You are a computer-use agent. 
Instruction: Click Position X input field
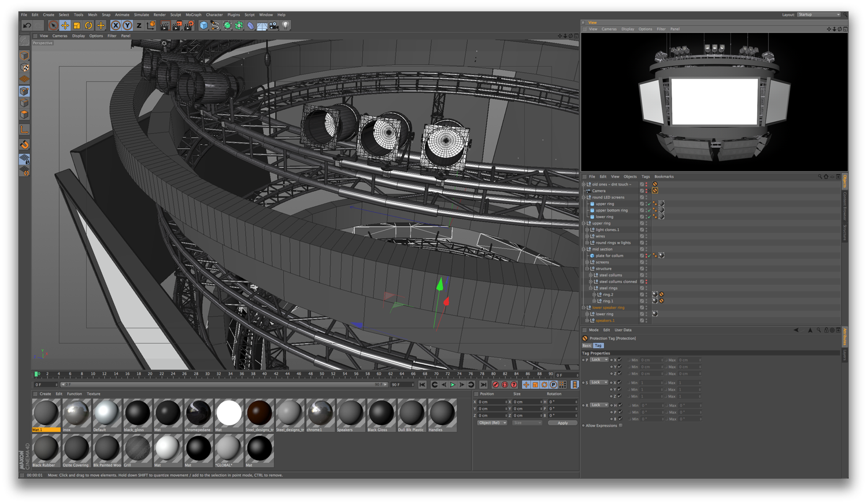(x=492, y=402)
